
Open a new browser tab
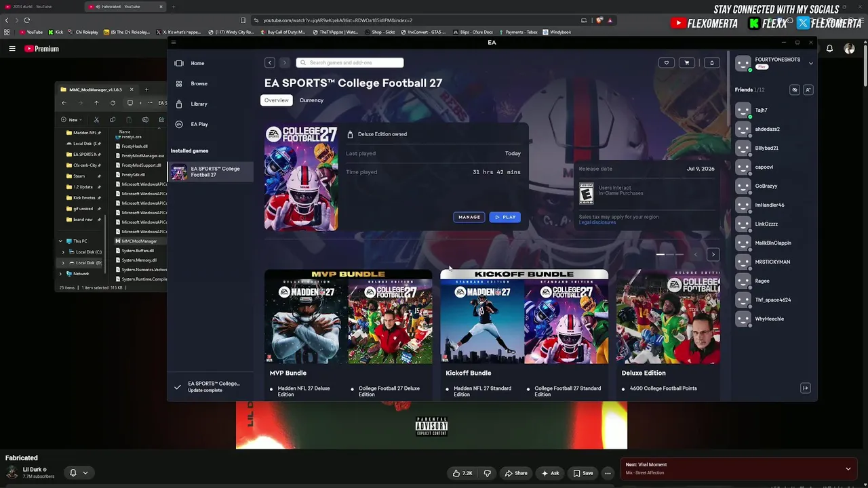pyautogui.click(x=173, y=7)
